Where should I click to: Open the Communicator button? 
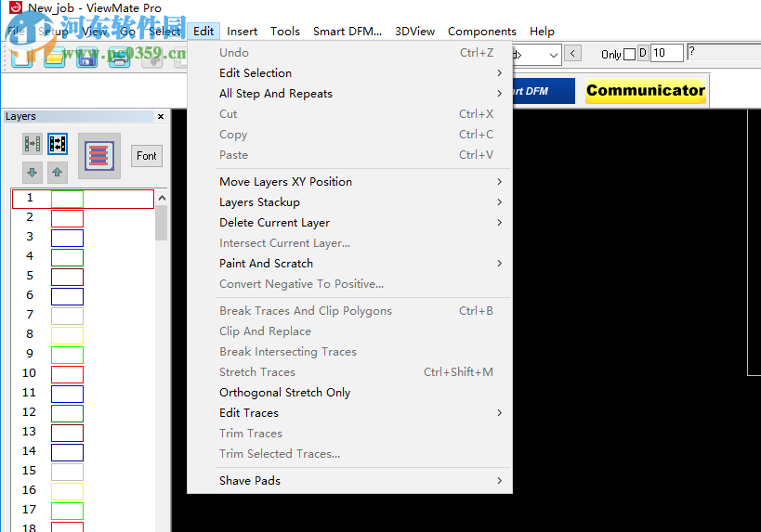pos(646,91)
